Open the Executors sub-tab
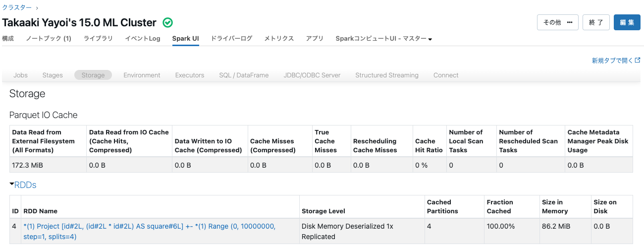This screenshot has width=644, height=250. (190, 75)
